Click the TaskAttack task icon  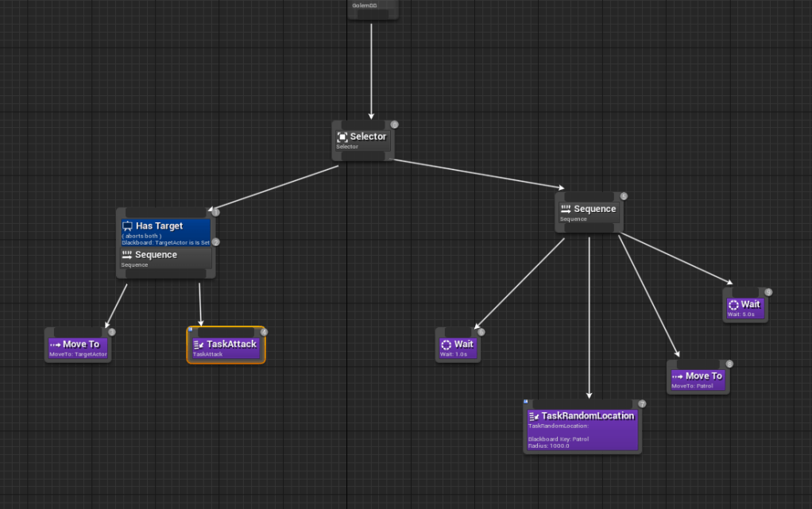click(x=199, y=345)
